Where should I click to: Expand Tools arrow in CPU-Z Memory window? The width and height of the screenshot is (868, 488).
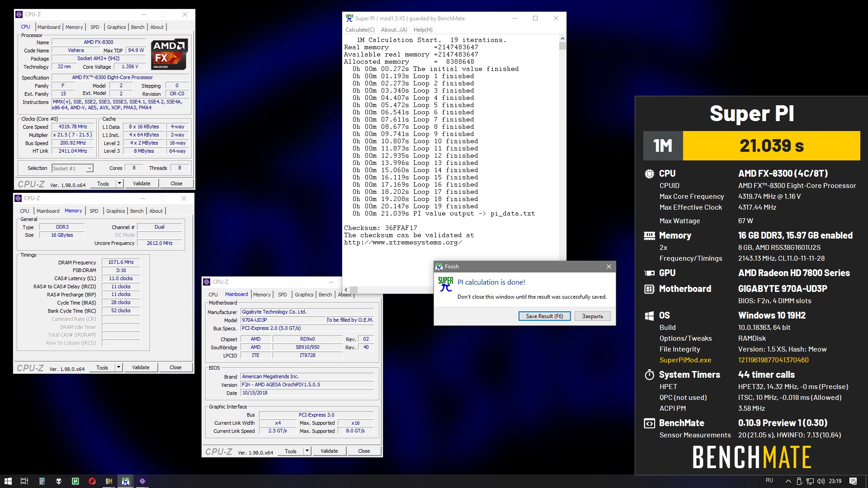click(118, 367)
